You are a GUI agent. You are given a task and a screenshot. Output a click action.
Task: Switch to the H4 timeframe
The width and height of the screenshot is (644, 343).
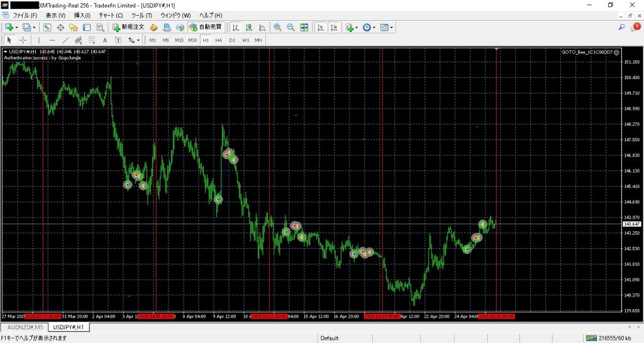tap(218, 40)
